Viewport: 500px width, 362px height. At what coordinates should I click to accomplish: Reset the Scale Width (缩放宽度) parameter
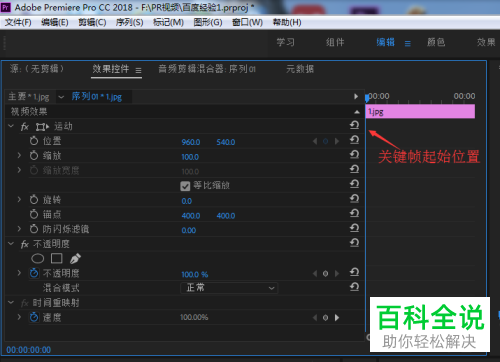click(354, 169)
